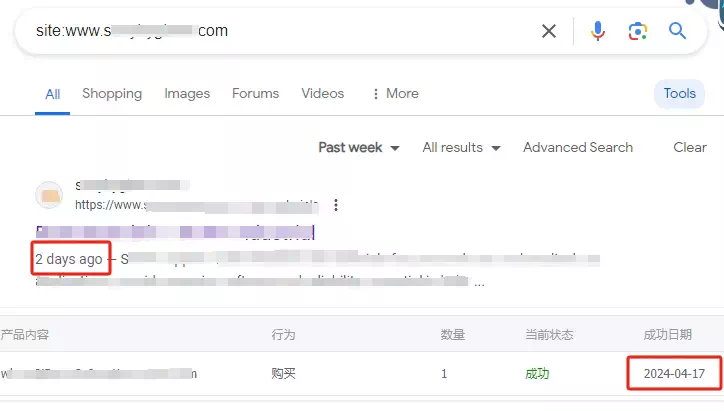This screenshot has width=724, height=411.
Task: Click the 产品内容 column header
Action: (24, 334)
